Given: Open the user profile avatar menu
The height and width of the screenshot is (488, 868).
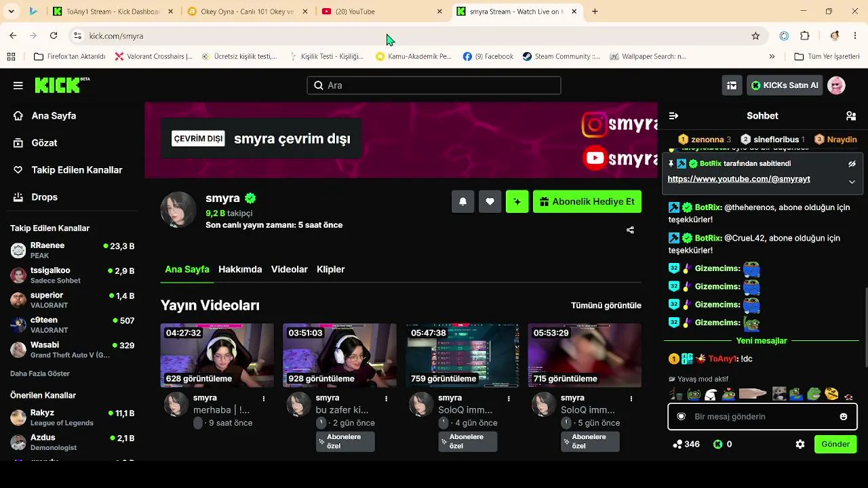Looking at the screenshot, I should click(836, 85).
